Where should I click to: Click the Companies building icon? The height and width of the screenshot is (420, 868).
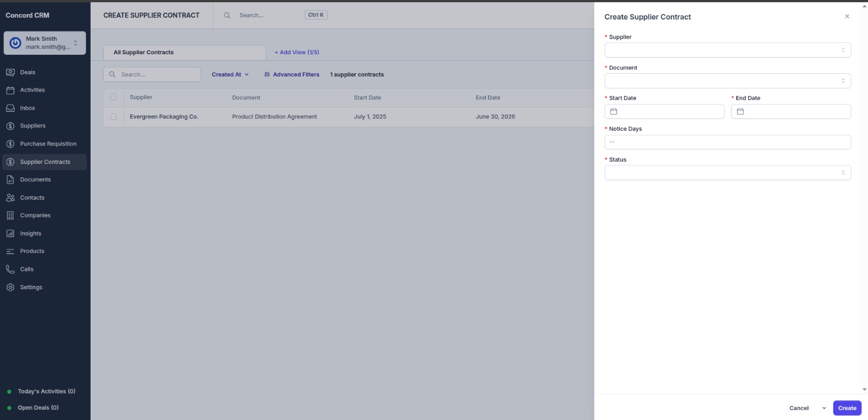(10, 215)
